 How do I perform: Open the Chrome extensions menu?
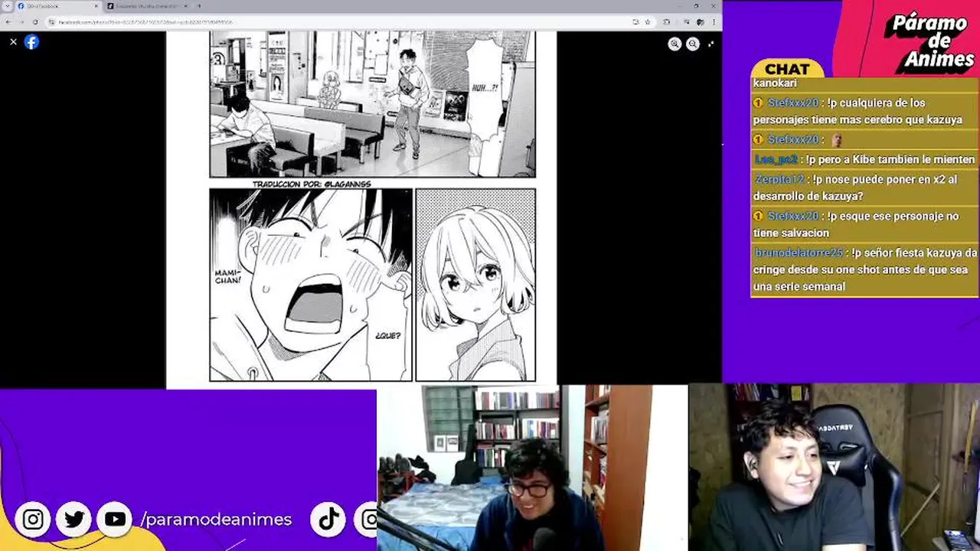[667, 22]
